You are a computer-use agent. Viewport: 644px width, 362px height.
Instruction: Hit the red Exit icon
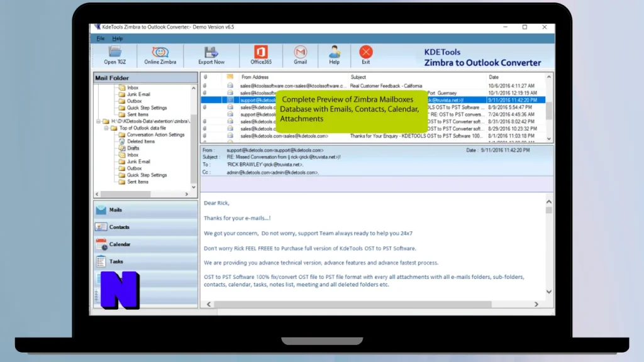click(365, 55)
